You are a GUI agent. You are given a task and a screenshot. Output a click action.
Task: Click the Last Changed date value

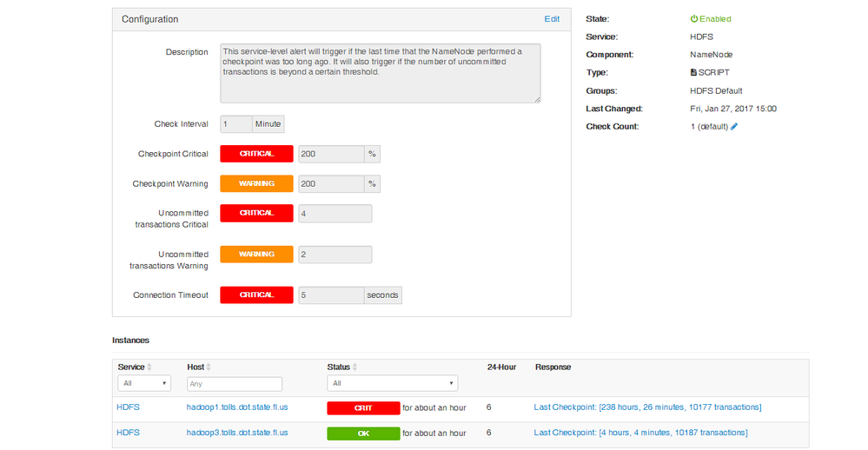coord(733,109)
